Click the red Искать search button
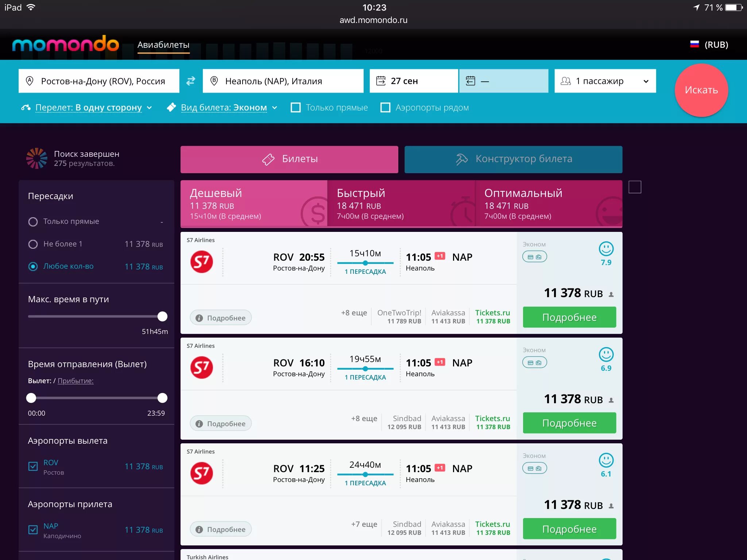747x560 pixels. tap(701, 90)
